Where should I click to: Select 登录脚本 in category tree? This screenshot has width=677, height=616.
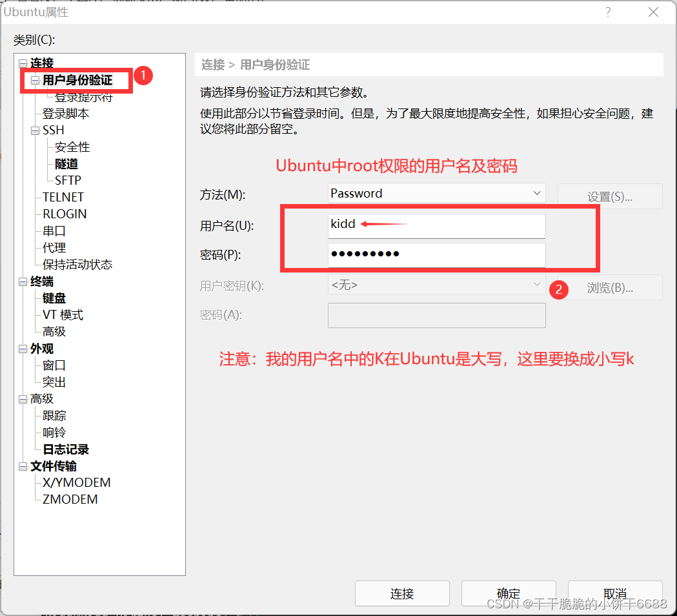pyautogui.click(x=66, y=114)
